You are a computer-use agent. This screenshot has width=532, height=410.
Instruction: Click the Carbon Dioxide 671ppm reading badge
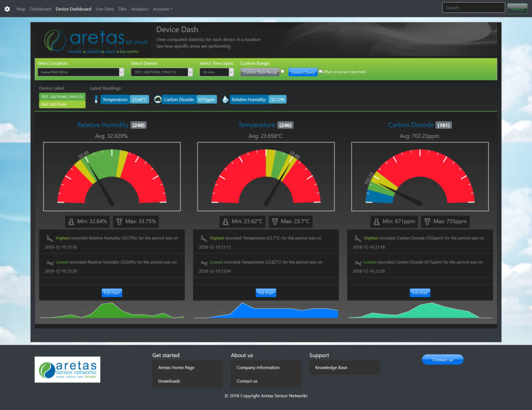coord(189,100)
